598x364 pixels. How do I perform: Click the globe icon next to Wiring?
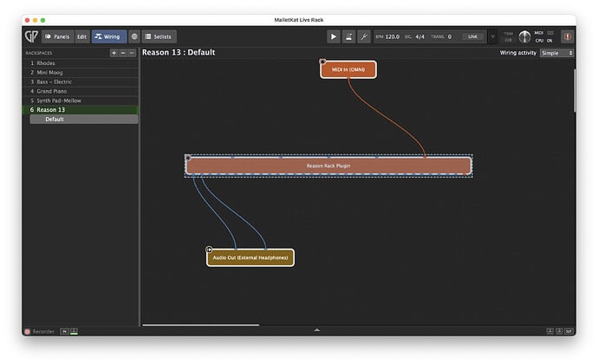[x=134, y=36]
